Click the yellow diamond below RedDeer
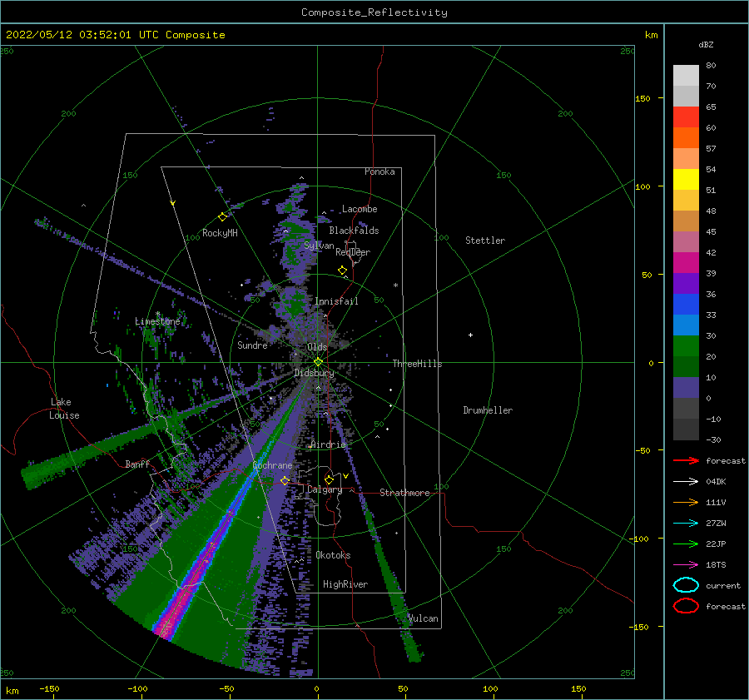749x700 pixels. [x=342, y=271]
